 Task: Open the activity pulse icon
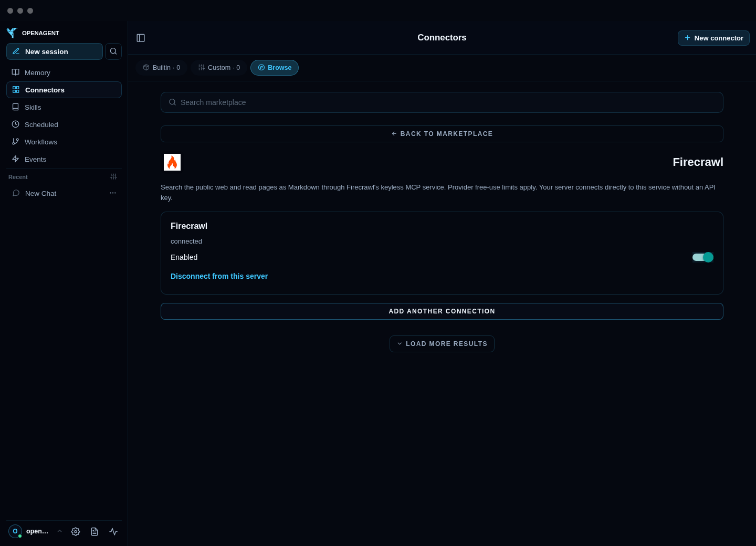point(113,531)
